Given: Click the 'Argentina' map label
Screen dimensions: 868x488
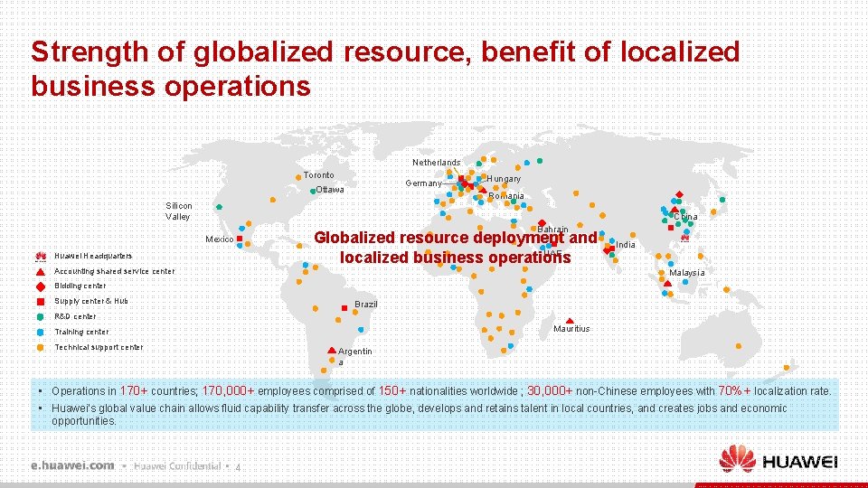Looking at the screenshot, I should [x=354, y=357].
